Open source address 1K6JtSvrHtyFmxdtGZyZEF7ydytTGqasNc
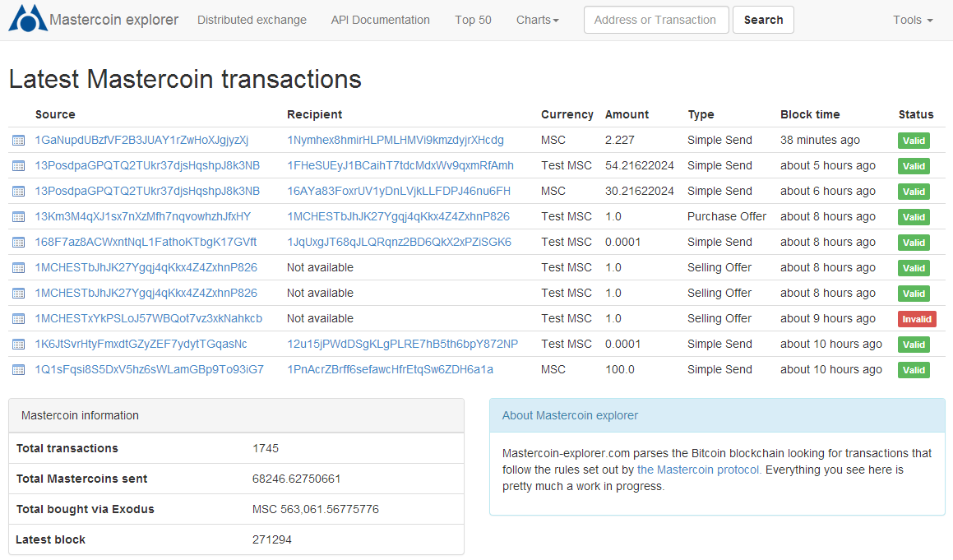This screenshot has height=560, width=953. click(141, 345)
